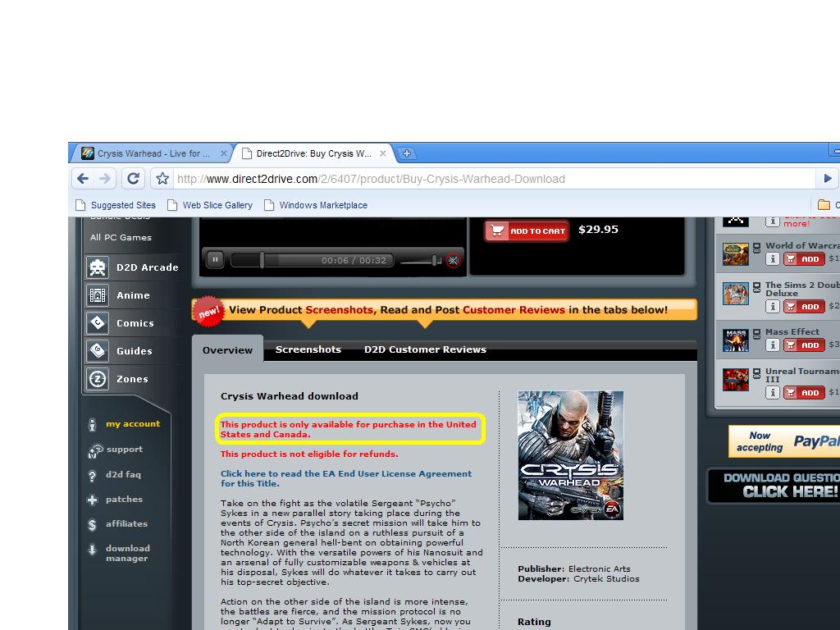840x630 pixels.
Task: Click the my account person icon
Action: click(92, 425)
